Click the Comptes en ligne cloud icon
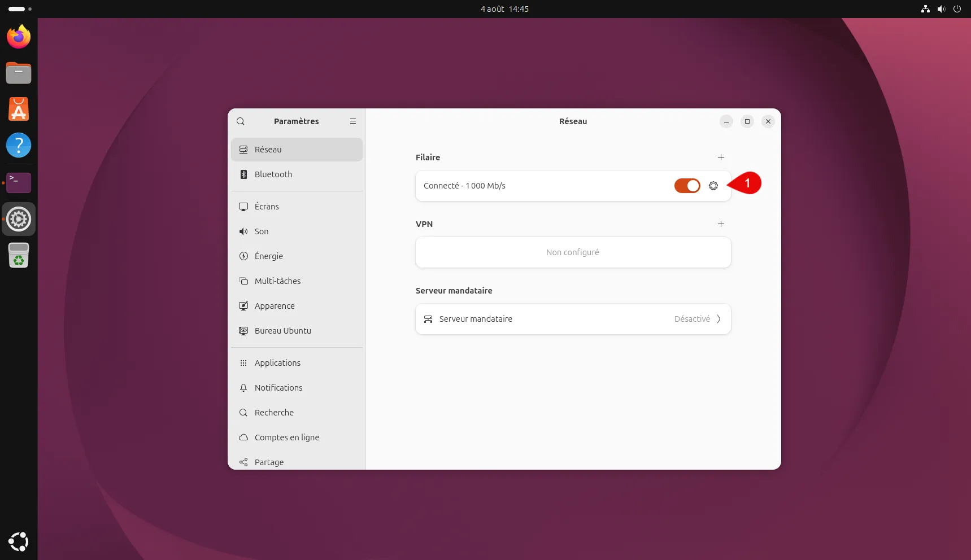Image resolution: width=971 pixels, height=560 pixels. (243, 438)
